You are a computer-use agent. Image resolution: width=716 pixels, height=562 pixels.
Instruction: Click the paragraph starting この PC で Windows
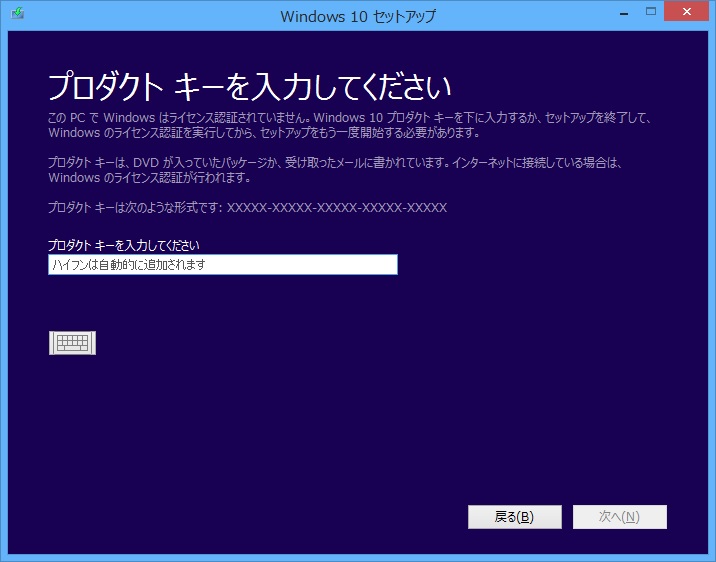349,125
